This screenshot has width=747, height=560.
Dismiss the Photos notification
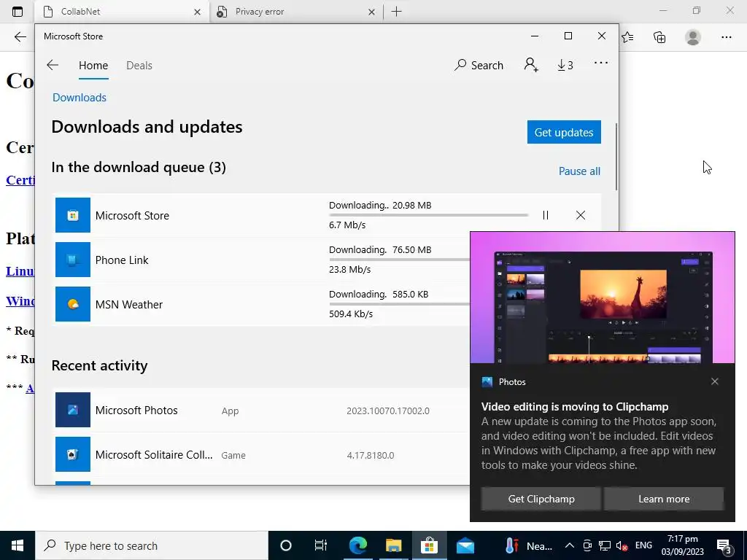point(715,381)
